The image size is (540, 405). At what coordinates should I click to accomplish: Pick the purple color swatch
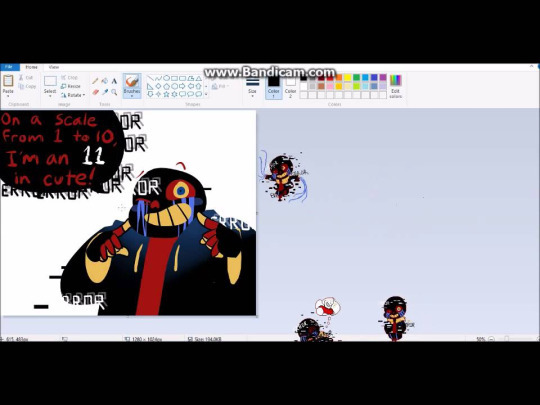[x=383, y=78]
